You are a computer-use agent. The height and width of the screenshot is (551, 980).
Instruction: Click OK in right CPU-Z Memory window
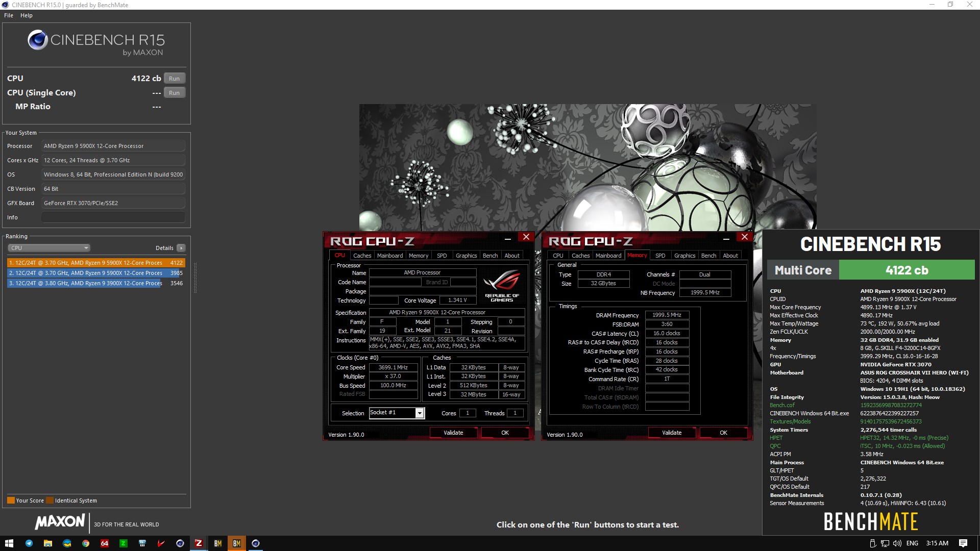pyautogui.click(x=723, y=433)
